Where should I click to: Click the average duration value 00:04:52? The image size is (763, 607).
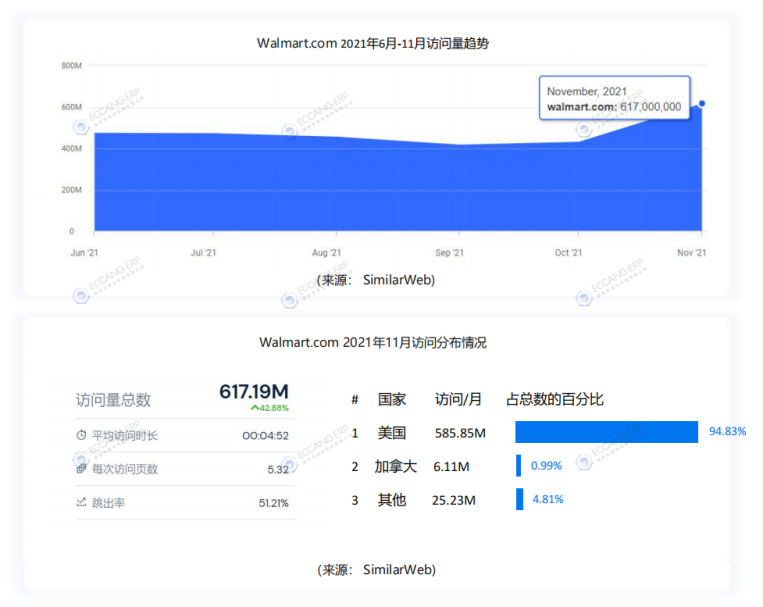[265, 436]
